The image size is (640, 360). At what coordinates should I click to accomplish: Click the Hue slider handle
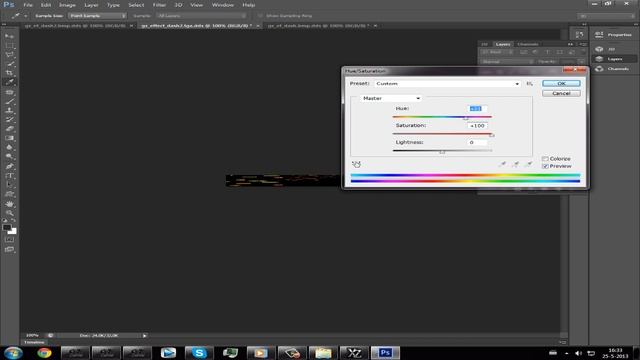click(466, 118)
